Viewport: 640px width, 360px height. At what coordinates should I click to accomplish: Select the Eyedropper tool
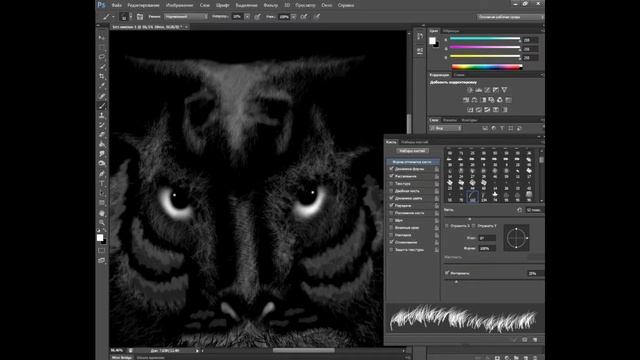click(102, 86)
